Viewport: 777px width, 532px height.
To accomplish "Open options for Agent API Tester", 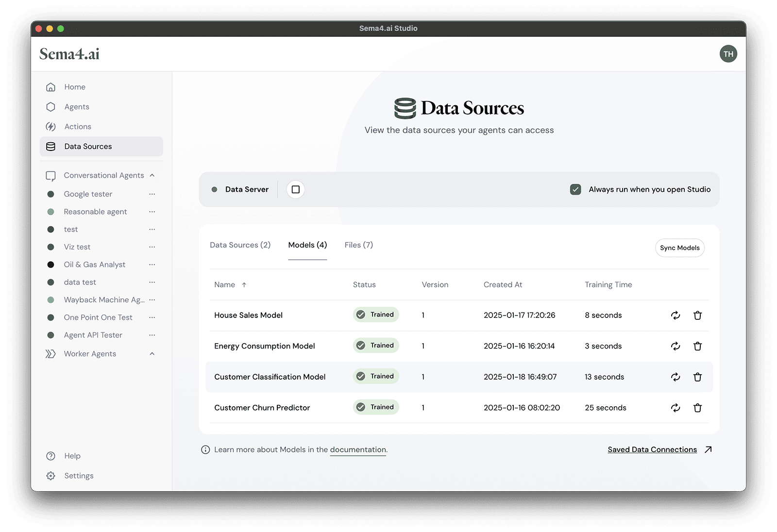I will (x=152, y=335).
